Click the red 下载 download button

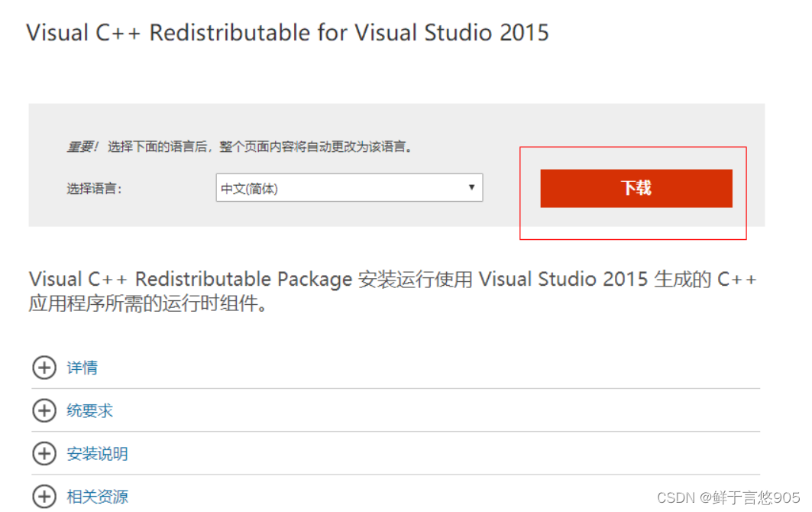point(636,188)
